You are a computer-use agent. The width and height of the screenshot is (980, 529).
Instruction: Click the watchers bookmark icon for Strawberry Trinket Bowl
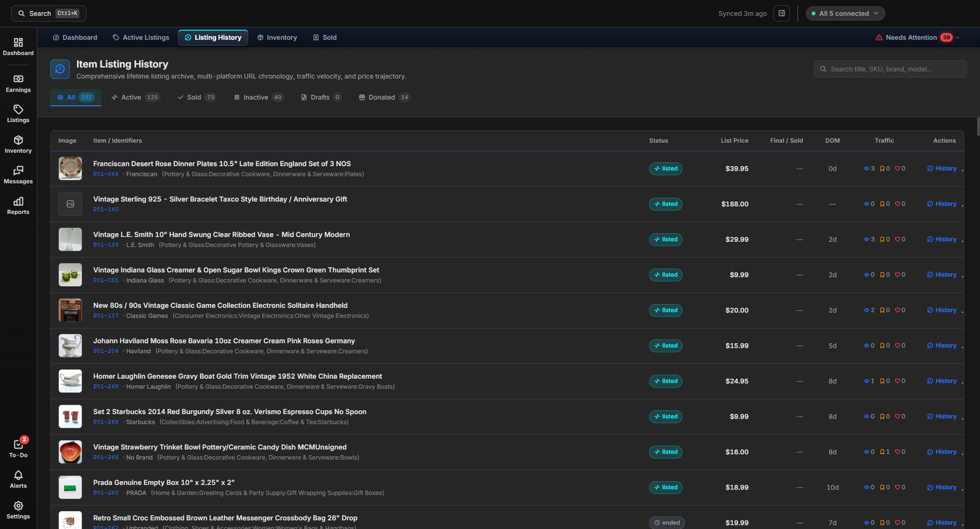click(x=882, y=452)
